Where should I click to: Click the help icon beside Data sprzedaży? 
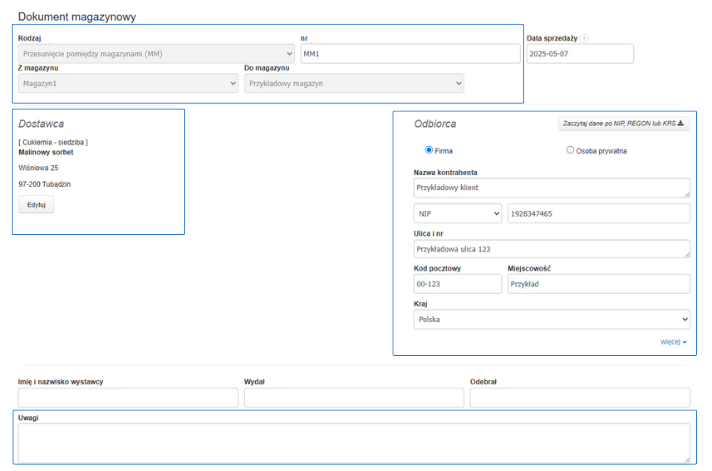[585, 39]
